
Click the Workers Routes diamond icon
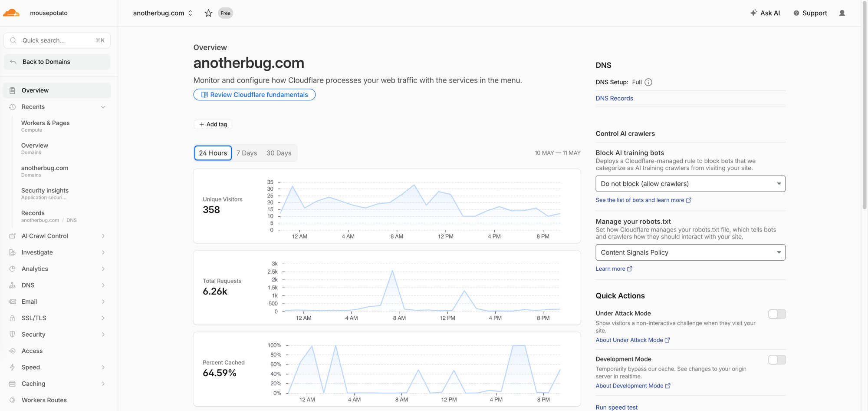click(x=13, y=400)
